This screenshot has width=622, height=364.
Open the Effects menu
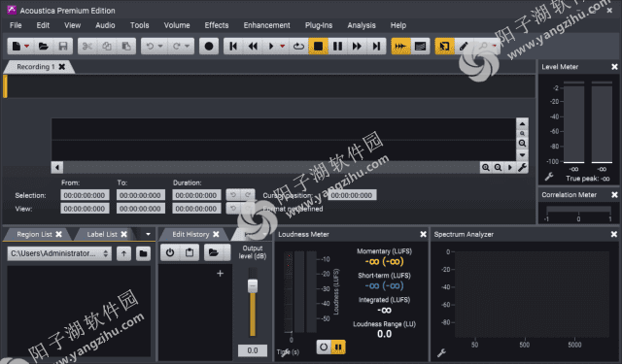click(217, 25)
